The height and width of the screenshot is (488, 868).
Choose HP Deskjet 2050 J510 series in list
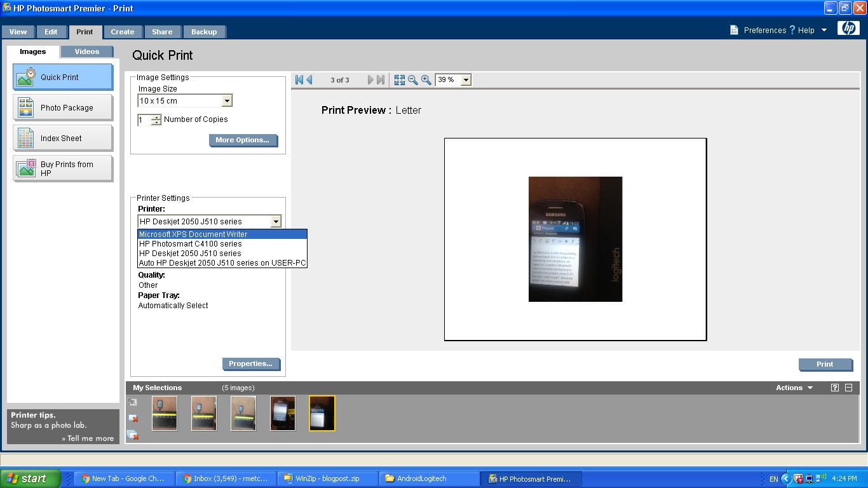(x=222, y=253)
